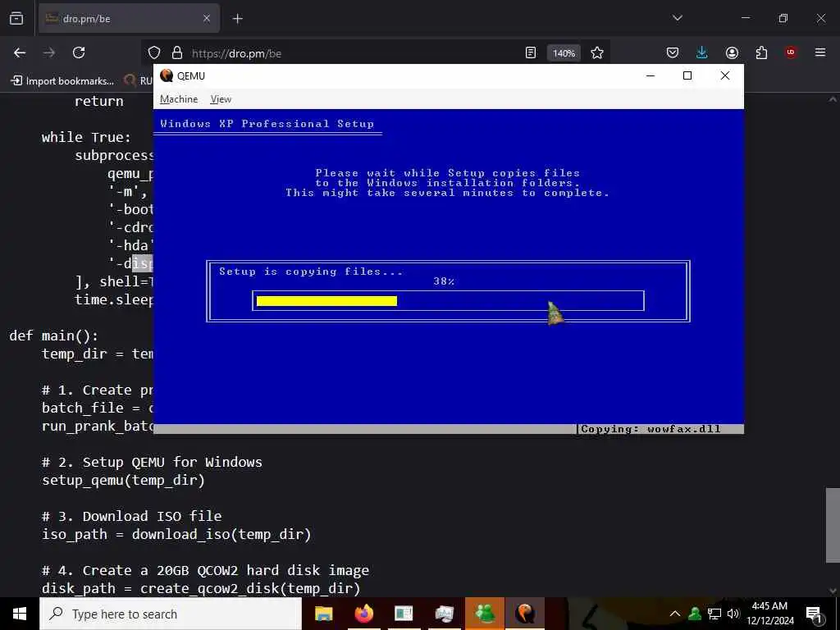Click green user tray icon

pyautogui.click(x=695, y=614)
